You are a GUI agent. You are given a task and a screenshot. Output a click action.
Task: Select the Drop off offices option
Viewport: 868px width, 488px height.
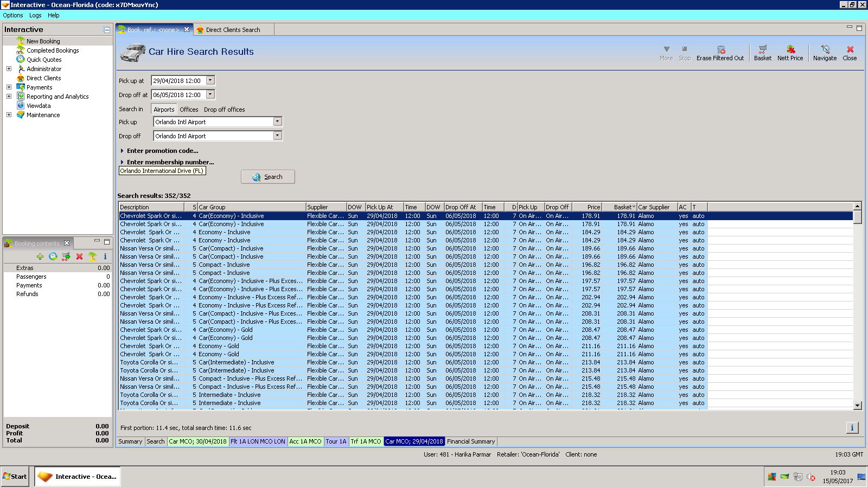point(224,110)
